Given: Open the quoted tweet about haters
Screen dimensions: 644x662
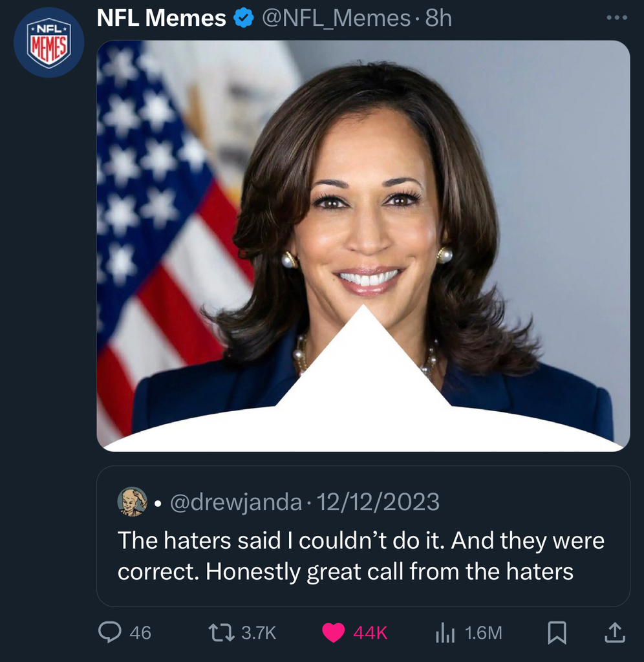Looking at the screenshot, I should point(362,556).
